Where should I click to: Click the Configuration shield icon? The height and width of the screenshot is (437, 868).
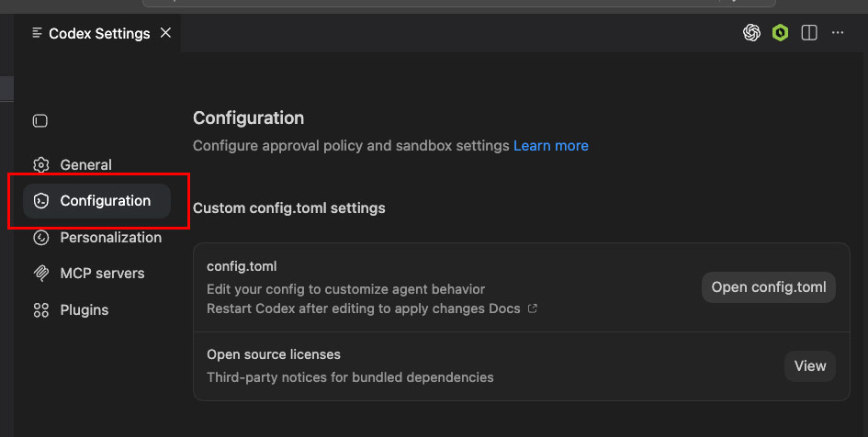[x=41, y=201]
